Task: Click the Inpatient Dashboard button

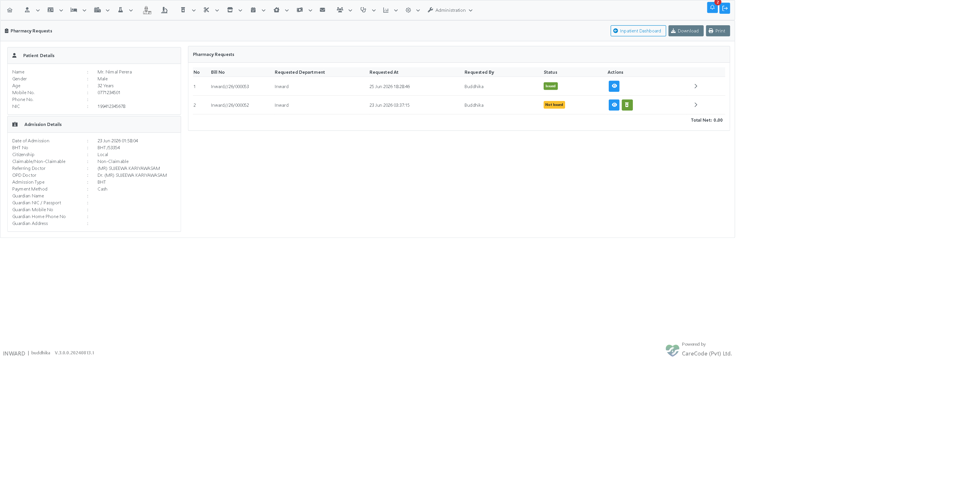Action: coord(638,31)
